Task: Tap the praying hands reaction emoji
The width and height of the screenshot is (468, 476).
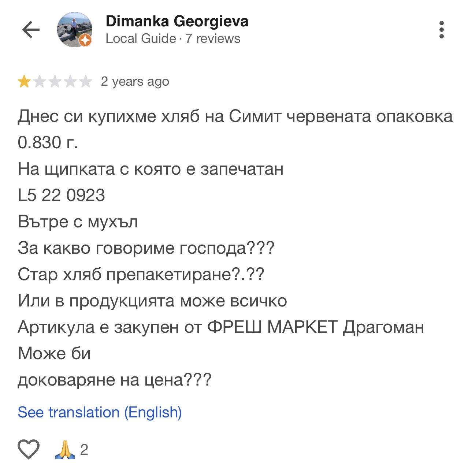Action: pos(64,450)
